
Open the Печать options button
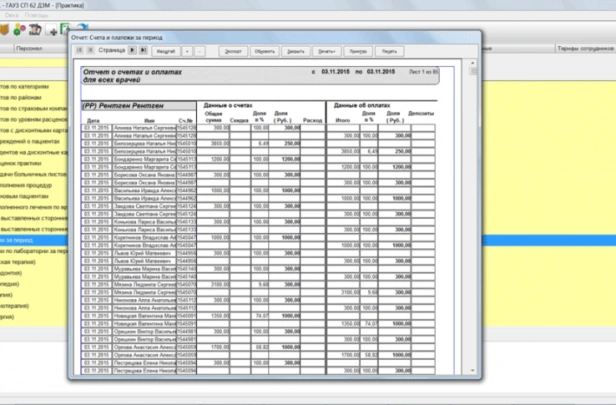325,48
